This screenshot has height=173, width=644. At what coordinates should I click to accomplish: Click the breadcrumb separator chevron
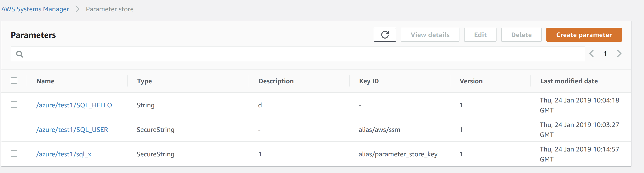click(77, 9)
